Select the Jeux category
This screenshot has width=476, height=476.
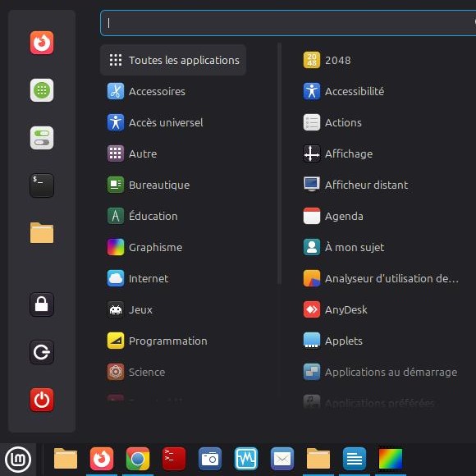coord(173,309)
